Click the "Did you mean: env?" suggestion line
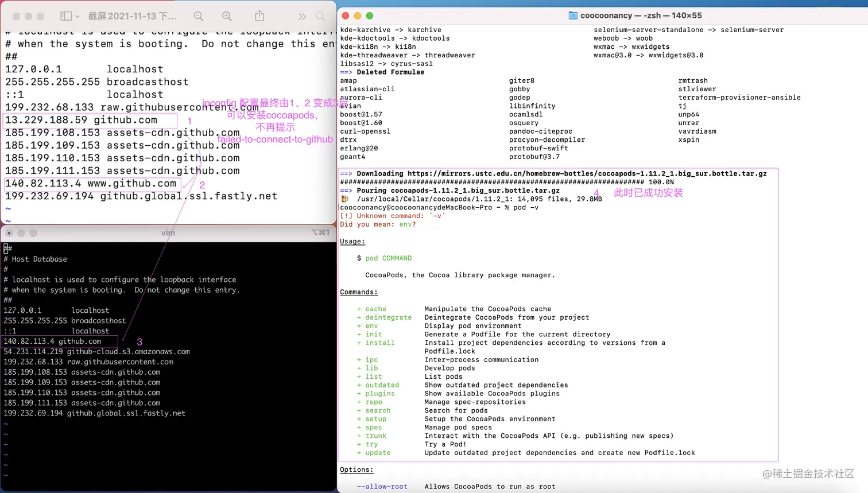The width and height of the screenshot is (868, 493). pos(378,224)
